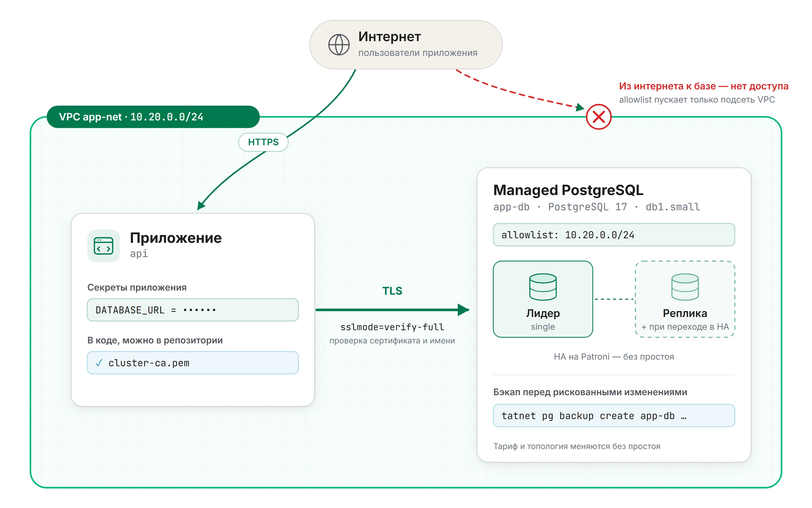The width and height of the screenshot is (812, 508).
Task: Click the TLS arrow label
Action: 392,291
